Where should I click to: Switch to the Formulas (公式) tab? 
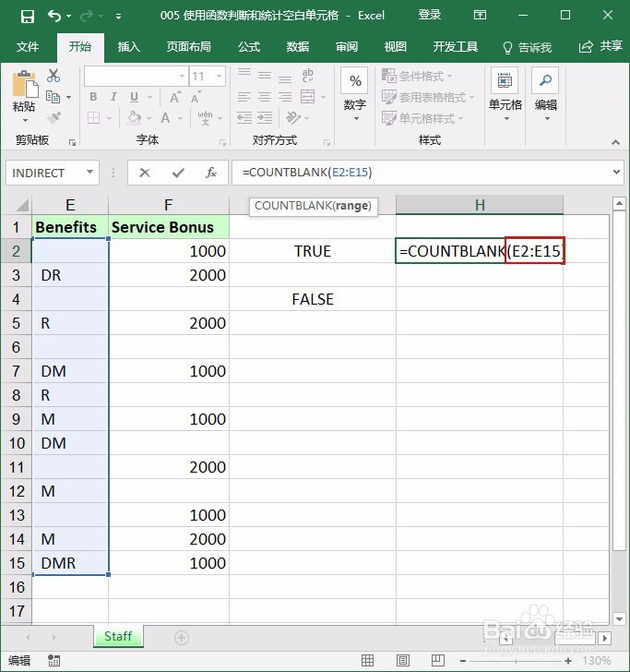(x=249, y=46)
